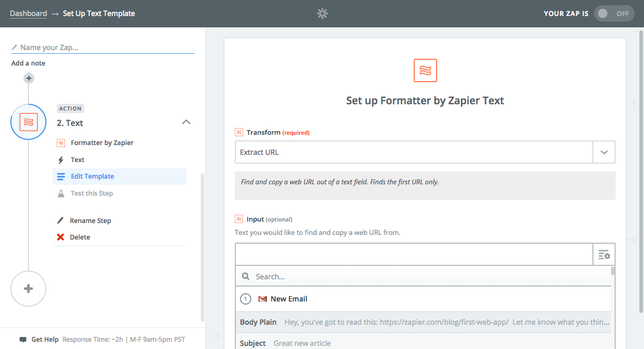The image size is (644, 349).
Task: Click the ACTION badge
Action: pos(70,108)
